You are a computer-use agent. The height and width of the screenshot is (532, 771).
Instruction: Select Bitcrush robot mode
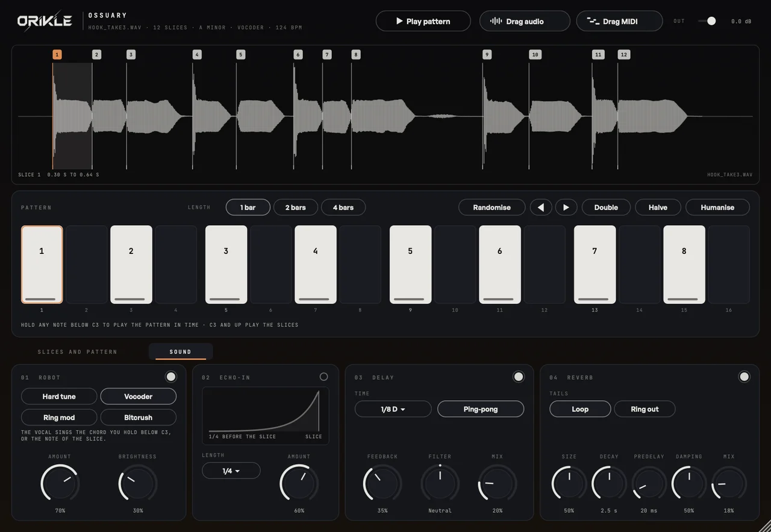click(139, 418)
